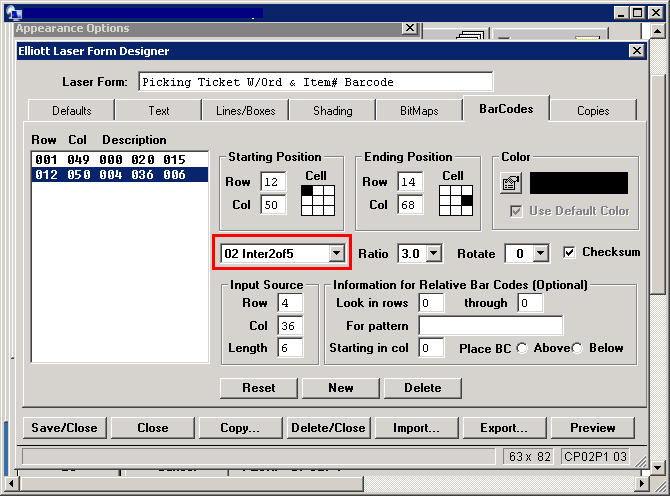Toggle the Checksum checkbox

569,252
